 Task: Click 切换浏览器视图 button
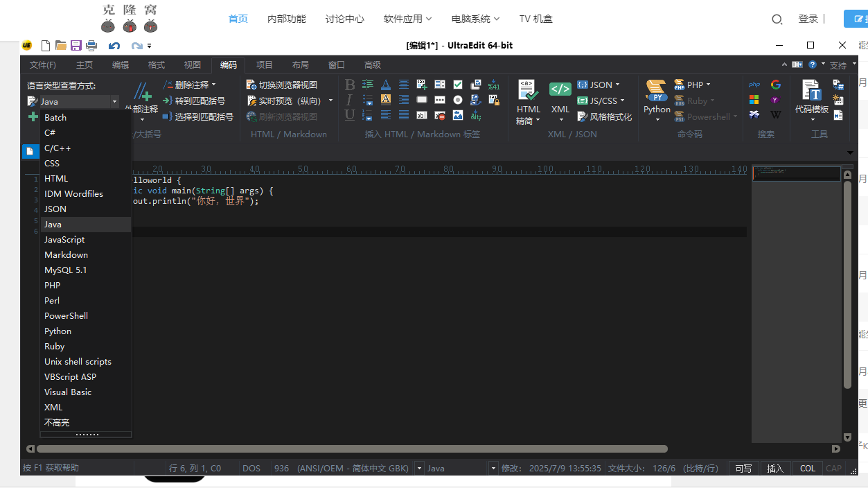point(283,85)
